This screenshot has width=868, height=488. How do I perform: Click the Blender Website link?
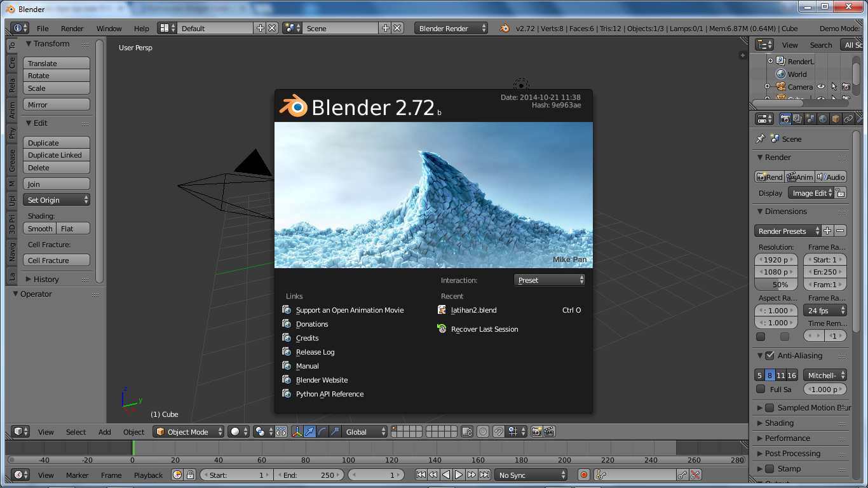tap(322, 380)
